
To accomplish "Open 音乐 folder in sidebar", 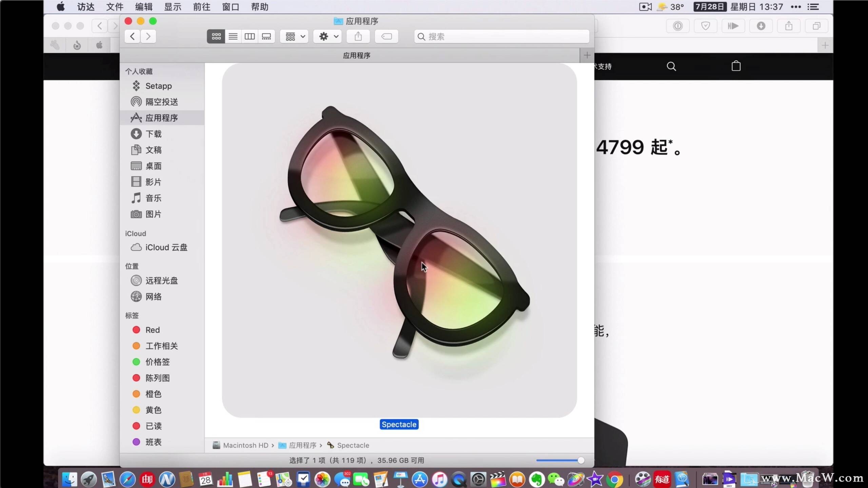I will tap(162, 198).
